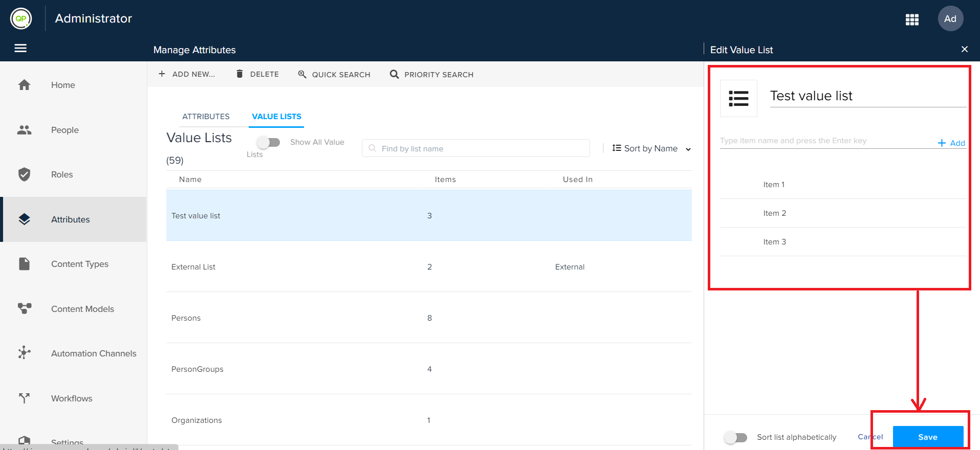Click the plus icon beside Add

point(942,143)
